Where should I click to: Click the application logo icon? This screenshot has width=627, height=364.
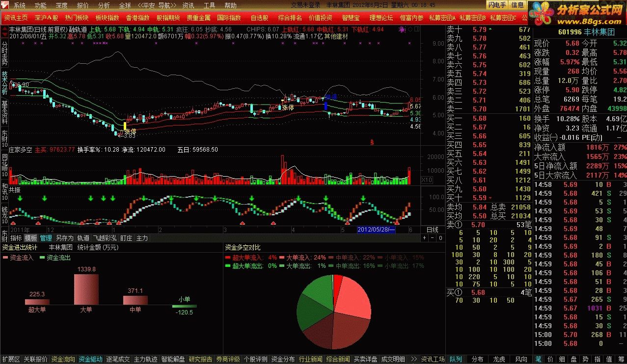(5, 5)
